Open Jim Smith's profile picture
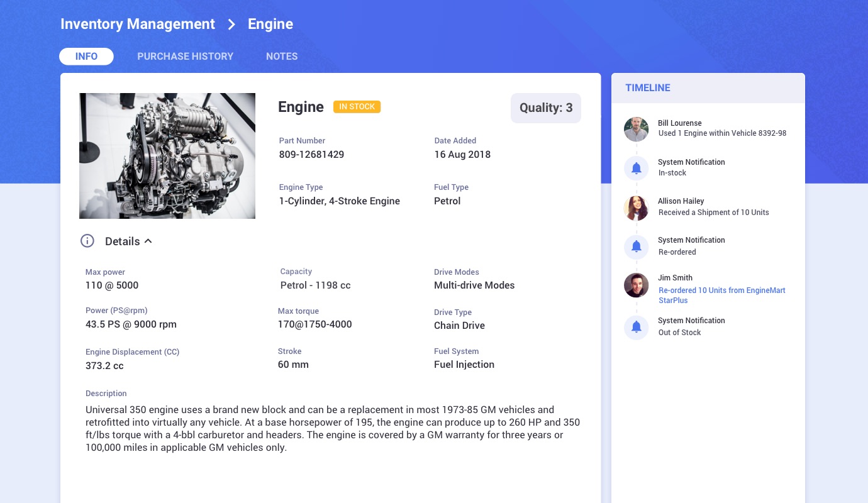 (636, 285)
